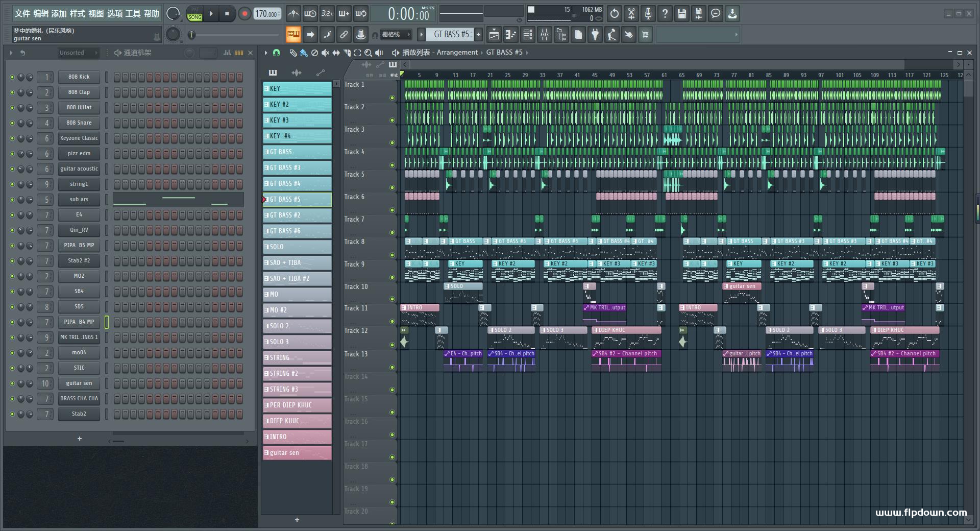The width and height of the screenshot is (980, 531).
Task: Select PER DIEP KHUC pattern in picker
Action: 297,405
